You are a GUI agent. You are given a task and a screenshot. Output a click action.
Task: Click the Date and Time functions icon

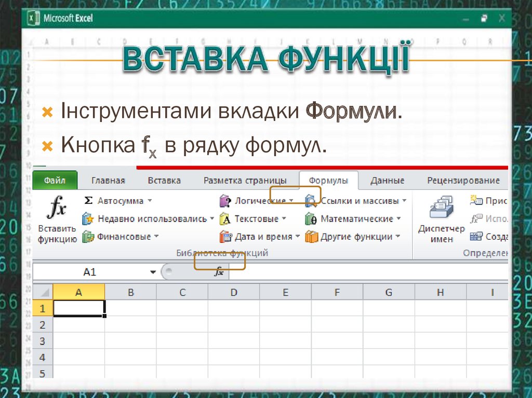tap(225, 237)
